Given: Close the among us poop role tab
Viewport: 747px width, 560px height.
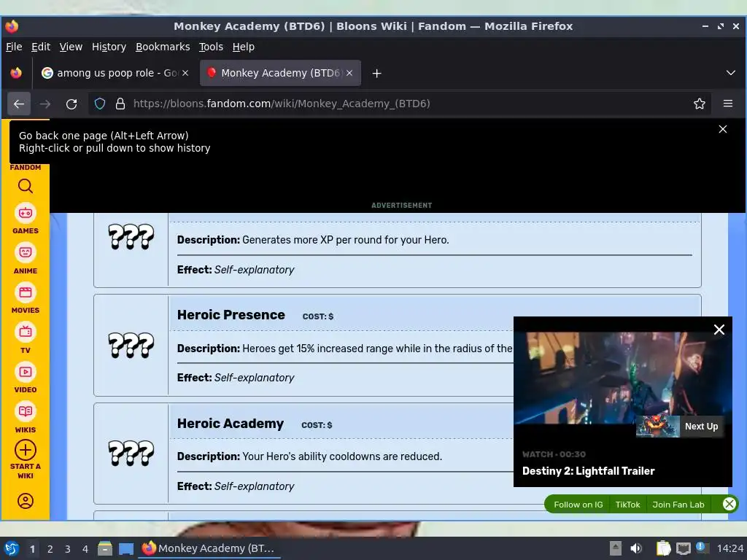Looking at the screenshot, I should coord(185,73).
